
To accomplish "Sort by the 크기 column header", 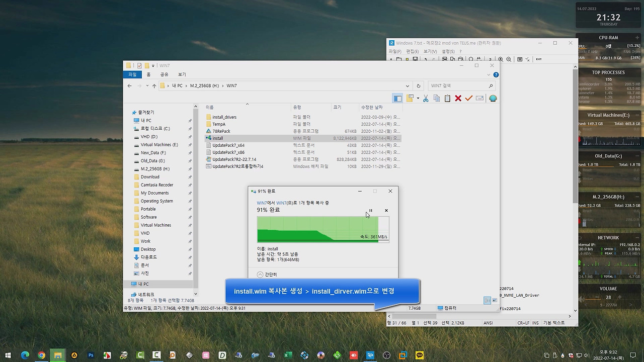I will (345, 108).
